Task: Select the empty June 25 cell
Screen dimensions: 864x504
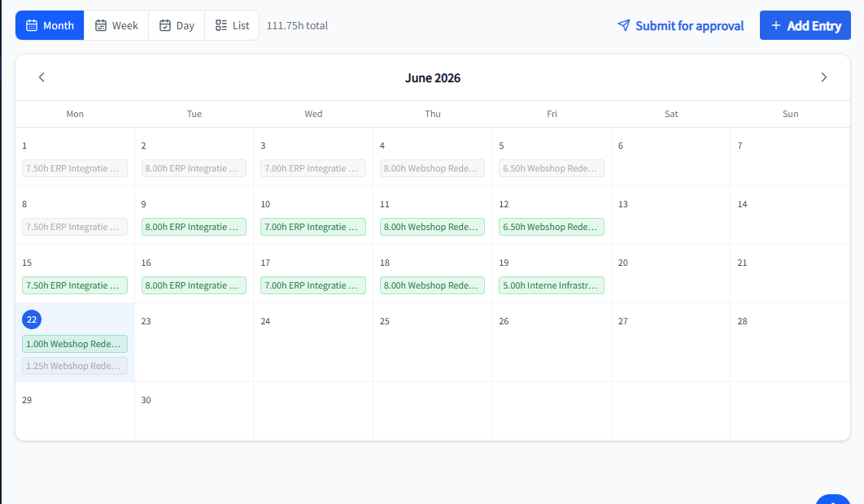Action: click(x=433, y=342)
